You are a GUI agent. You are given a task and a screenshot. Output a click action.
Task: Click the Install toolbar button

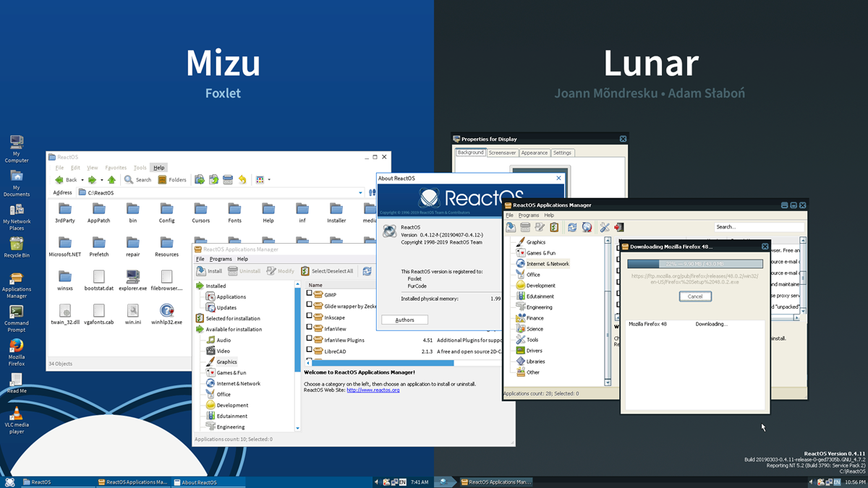coord(210,271)
